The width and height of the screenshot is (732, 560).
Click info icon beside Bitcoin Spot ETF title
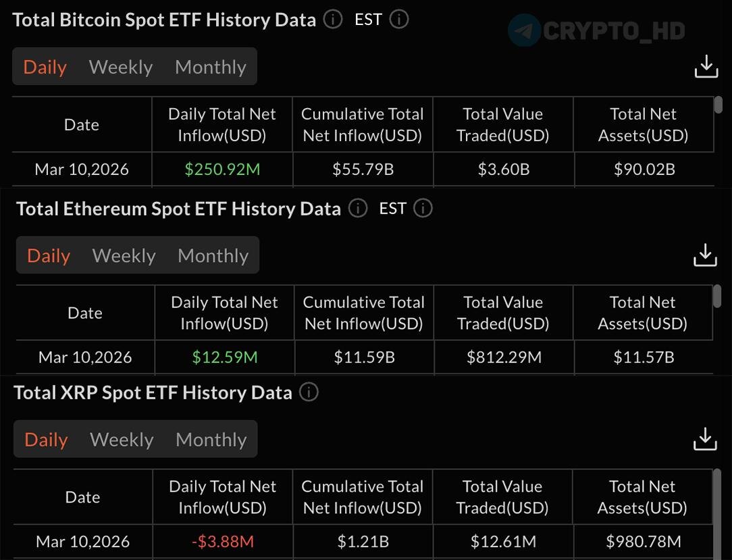(332, 20)
